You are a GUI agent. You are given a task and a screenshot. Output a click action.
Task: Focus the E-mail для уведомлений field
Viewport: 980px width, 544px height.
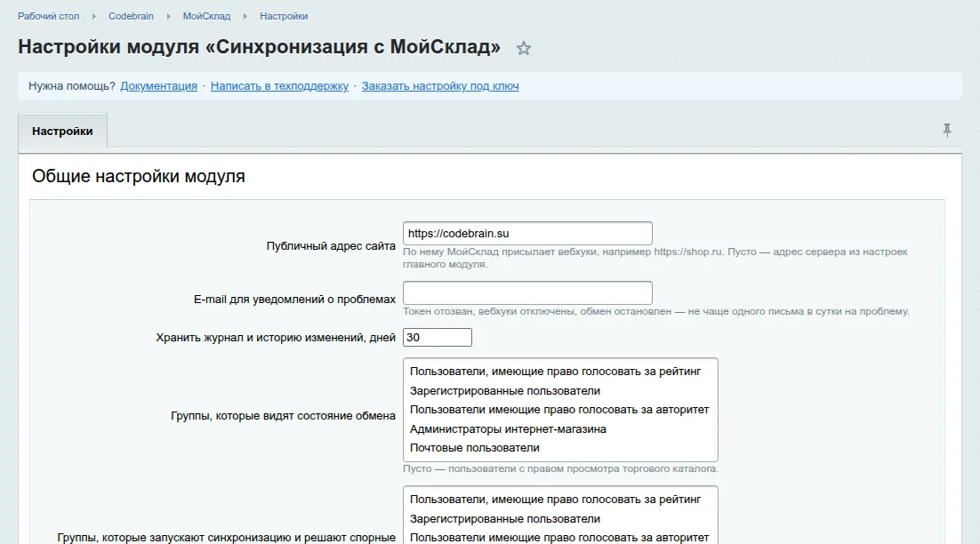pos(527,293)
